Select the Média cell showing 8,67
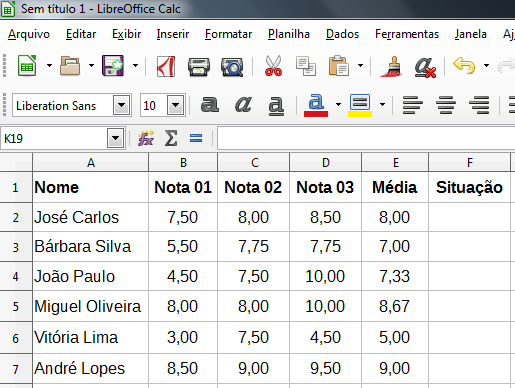The image size is (515, 388). tap(395, 306)
